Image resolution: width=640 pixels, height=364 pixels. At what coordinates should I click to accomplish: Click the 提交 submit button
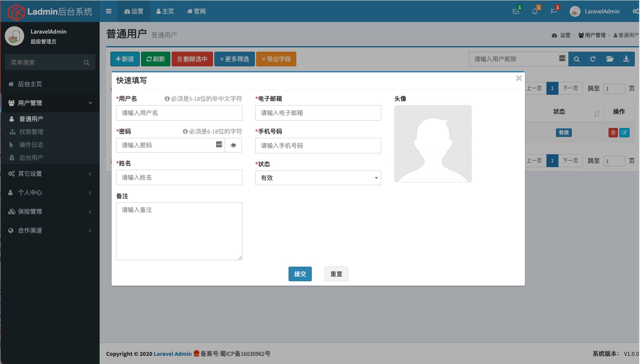[300, 274]
